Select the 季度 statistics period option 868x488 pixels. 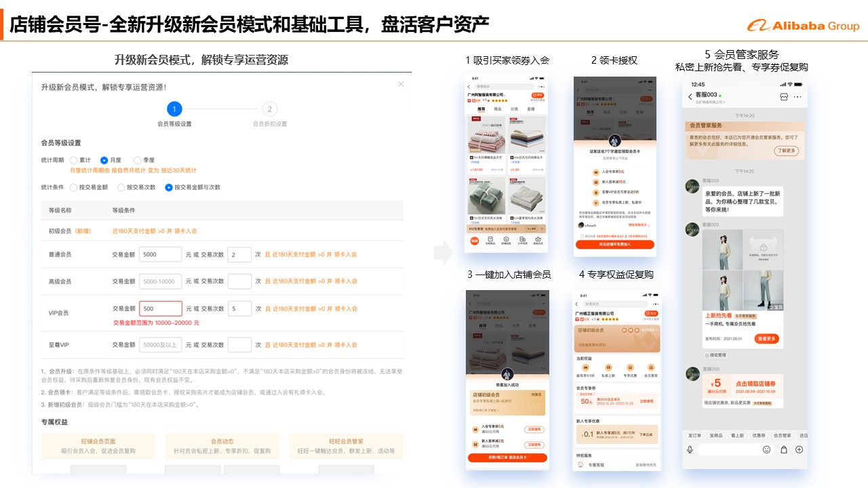click(138, 160)
